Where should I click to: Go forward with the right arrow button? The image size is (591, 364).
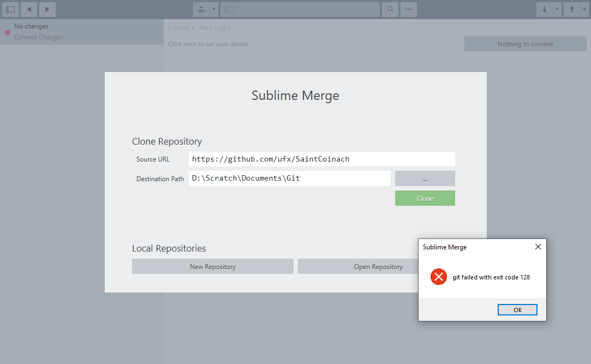47,9
